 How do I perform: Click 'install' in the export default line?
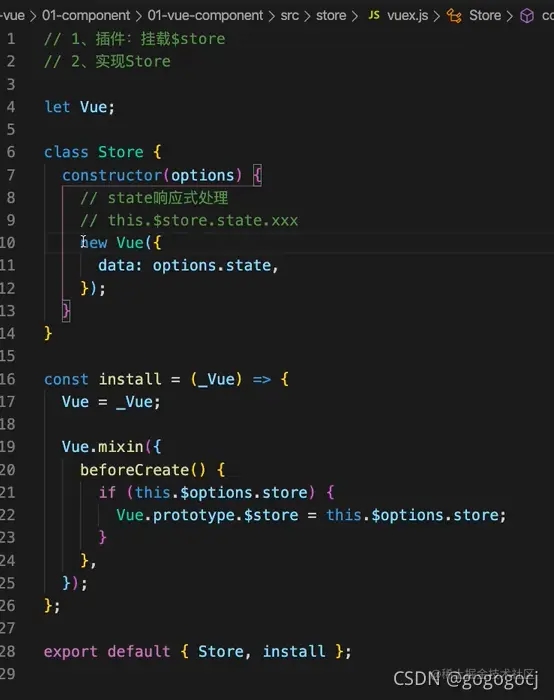(294, 651)
